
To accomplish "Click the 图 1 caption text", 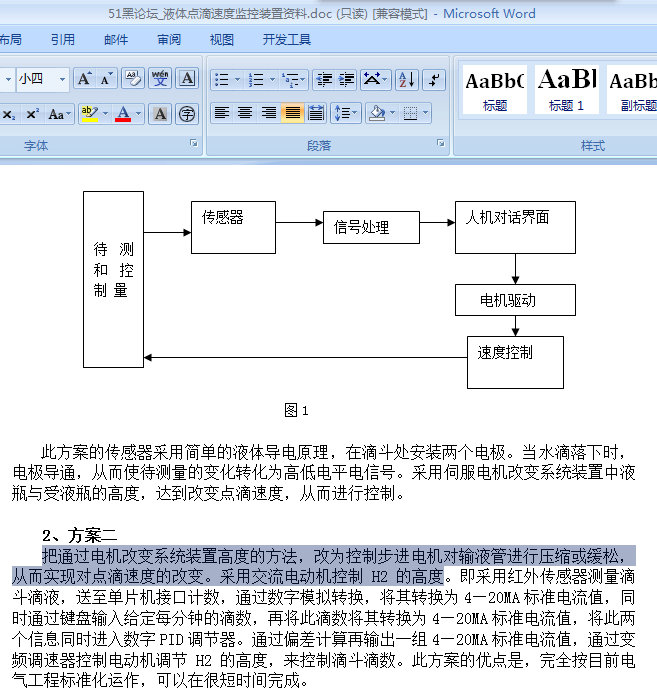I will (296, 411).
